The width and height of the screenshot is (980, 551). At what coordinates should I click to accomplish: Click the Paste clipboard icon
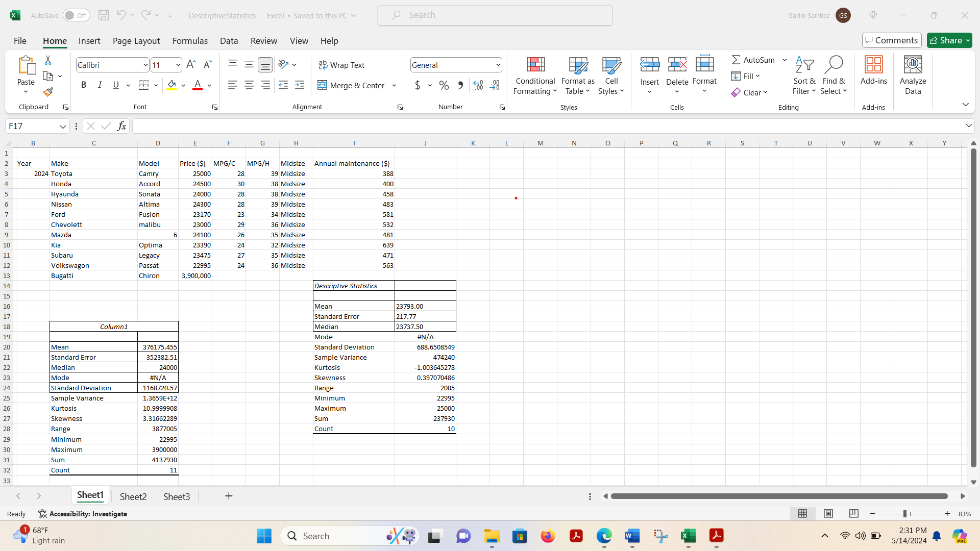[26, 65]
